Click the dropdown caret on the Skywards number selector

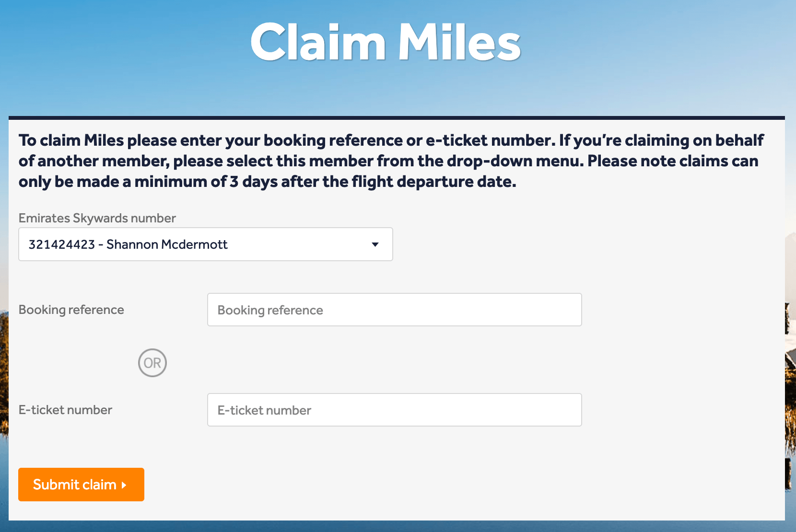pyautogui.click(x=375, y=244)
